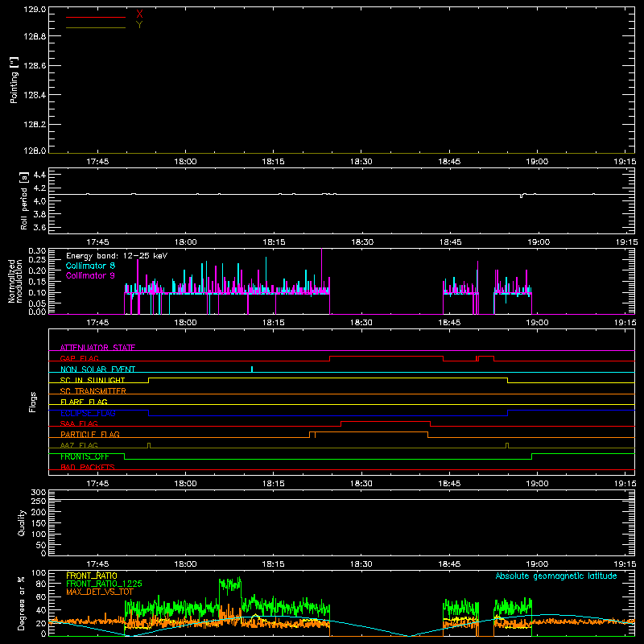644x644 pixels.
Task: Select the ATTENUATOR_STATE flag label
Action: [97, 348]
